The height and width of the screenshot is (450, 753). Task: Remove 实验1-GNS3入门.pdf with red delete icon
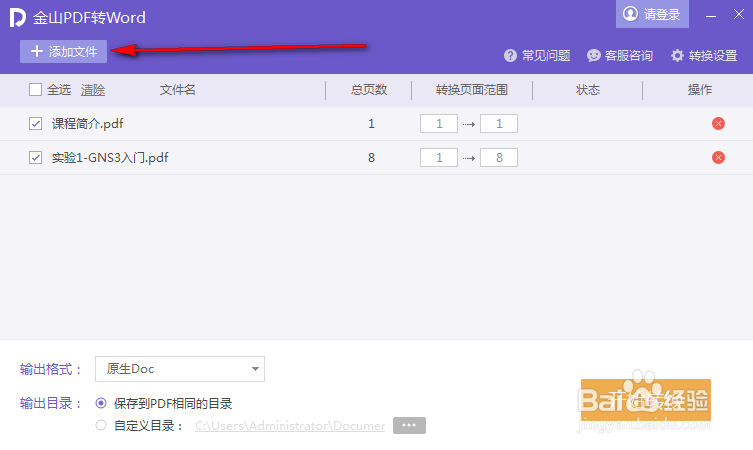(718, 158)
